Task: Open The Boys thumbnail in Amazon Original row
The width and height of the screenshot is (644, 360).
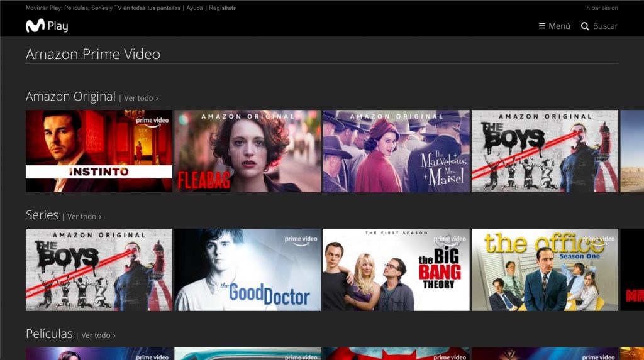Action: pos(545,151)
